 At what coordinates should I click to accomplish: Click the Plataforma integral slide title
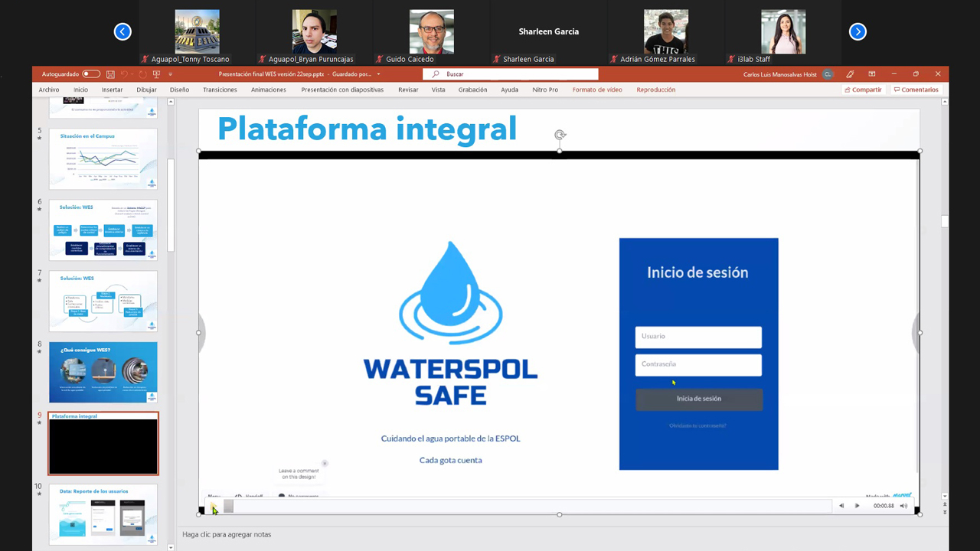pyautogui.click(x=367, y=128)
